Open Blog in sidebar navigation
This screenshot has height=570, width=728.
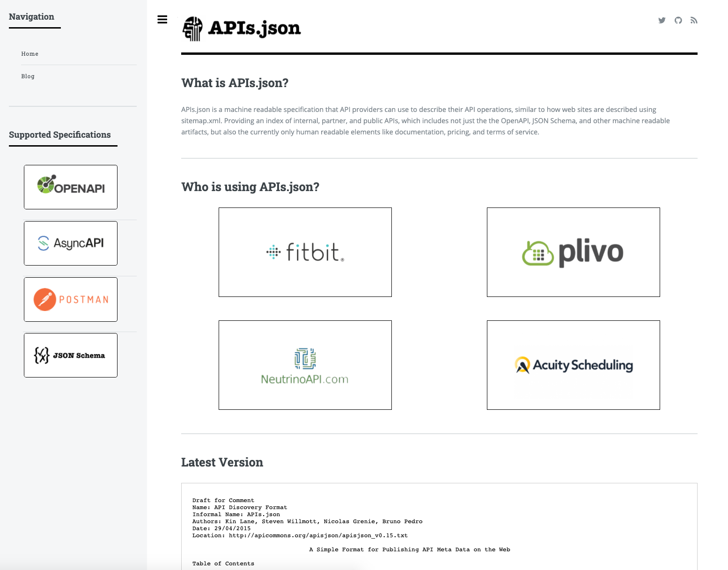pos(28,76)
